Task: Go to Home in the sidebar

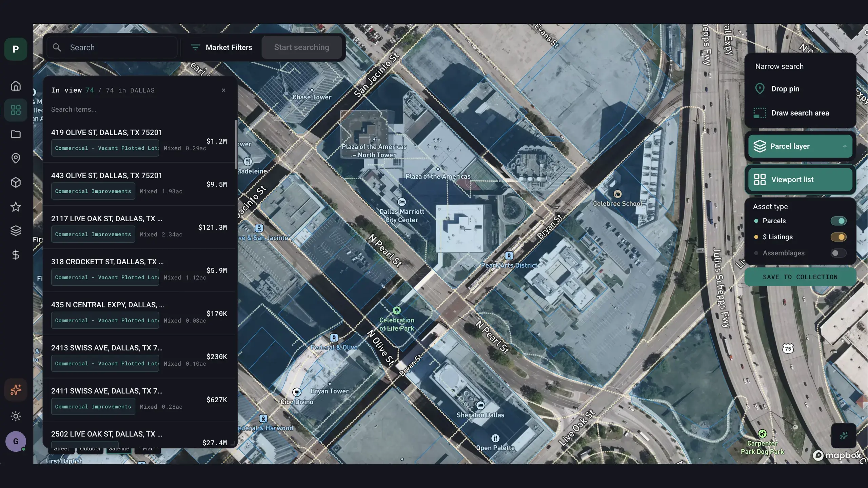Action: [16, 86]
